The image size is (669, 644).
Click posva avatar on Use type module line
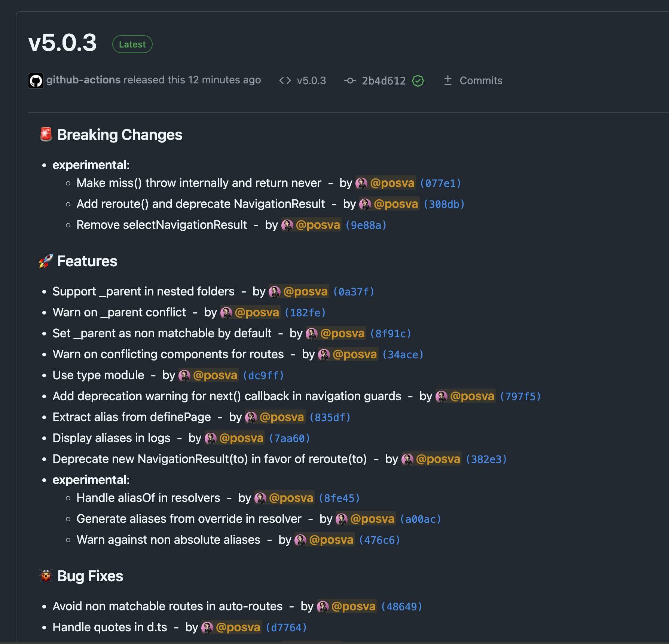184,375
